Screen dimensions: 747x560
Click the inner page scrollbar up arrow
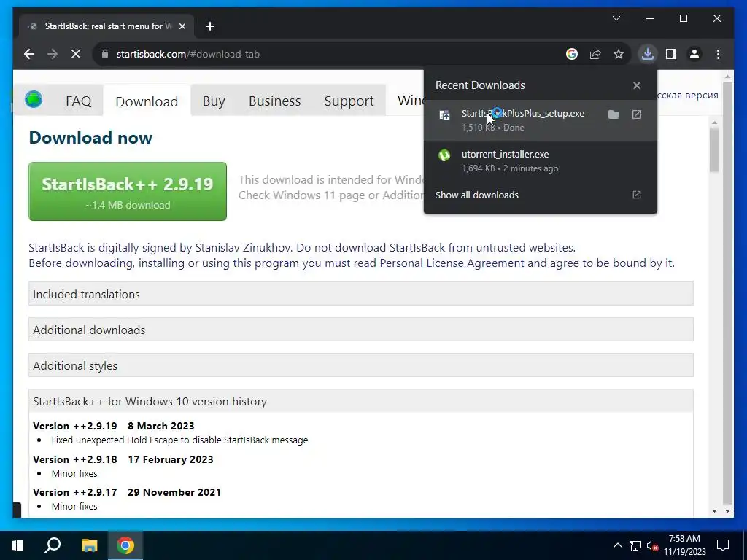[714, 122]
